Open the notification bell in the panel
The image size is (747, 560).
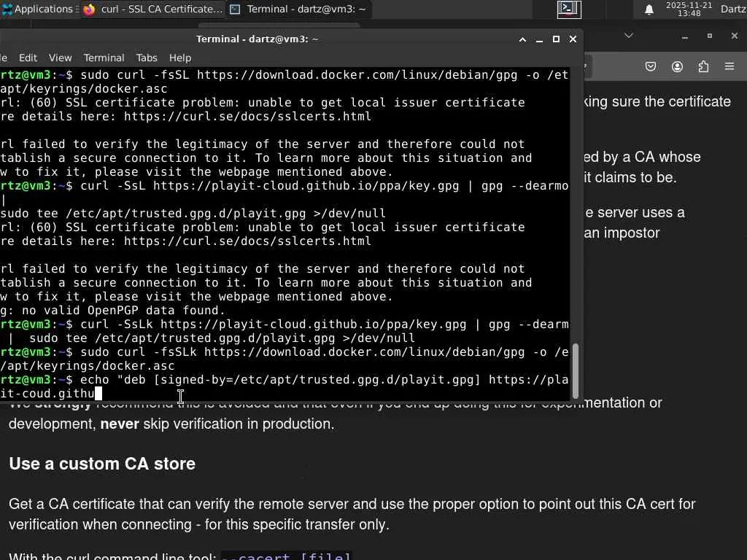649,9
